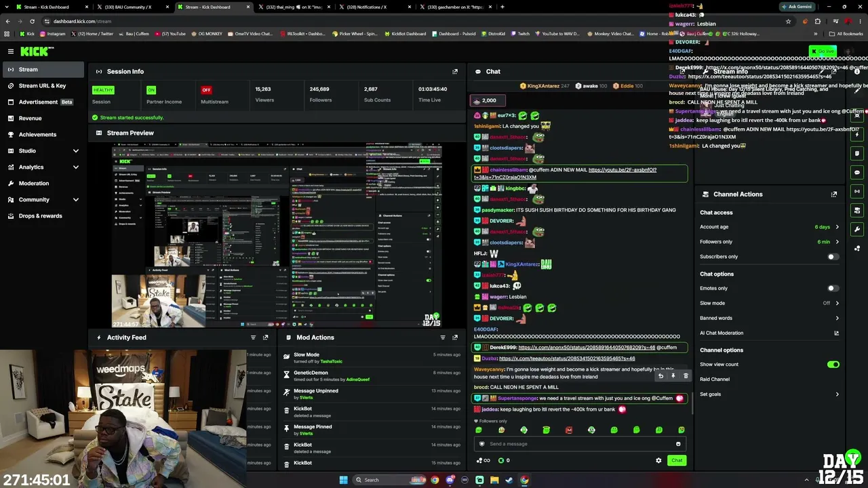Image resolution: width=868 pixels, height=488 pixels.
Task: Toggle Show view count switch
Action: (833, 365)
